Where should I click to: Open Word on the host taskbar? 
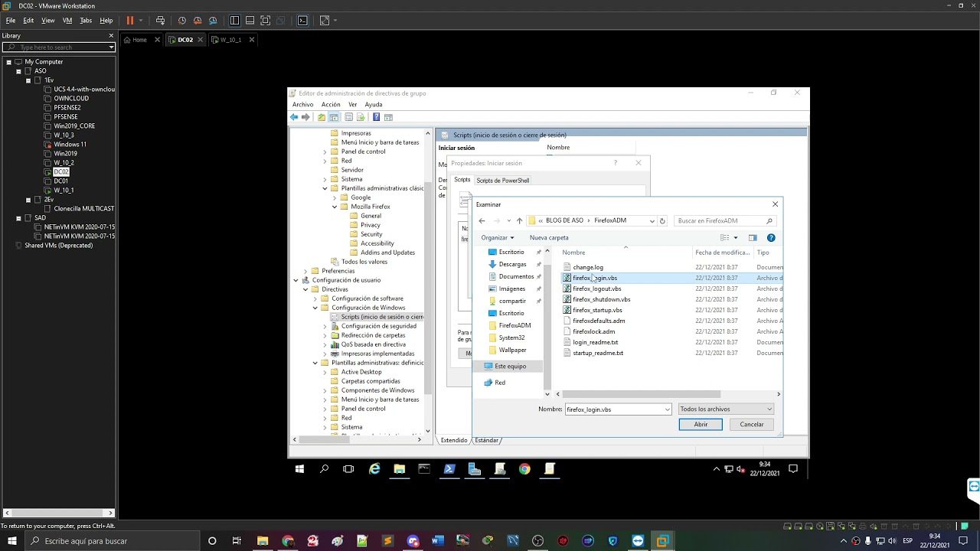[x=437, y=541]
